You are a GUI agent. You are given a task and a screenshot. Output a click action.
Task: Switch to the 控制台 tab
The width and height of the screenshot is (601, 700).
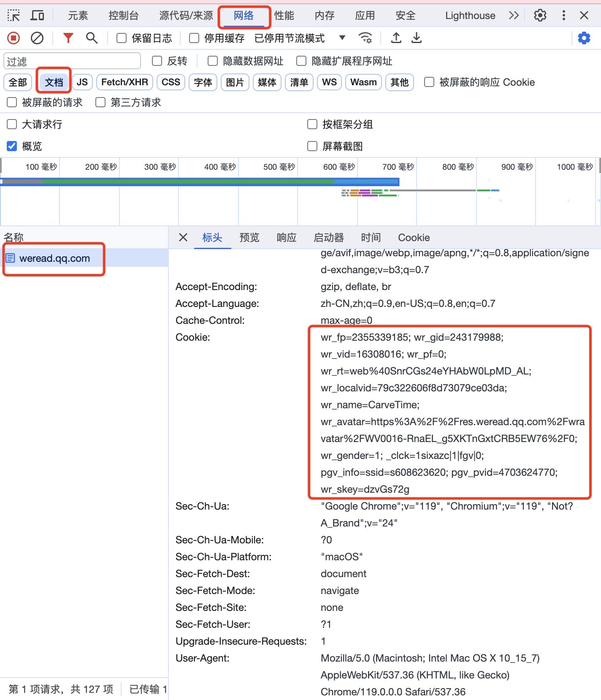click(x=124, y=16)
